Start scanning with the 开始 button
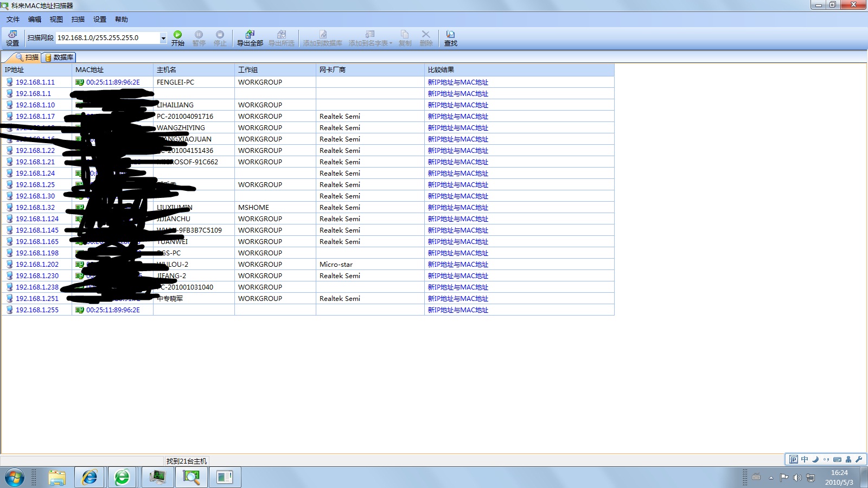The image size is (868, 488). [x=177, y=38]
